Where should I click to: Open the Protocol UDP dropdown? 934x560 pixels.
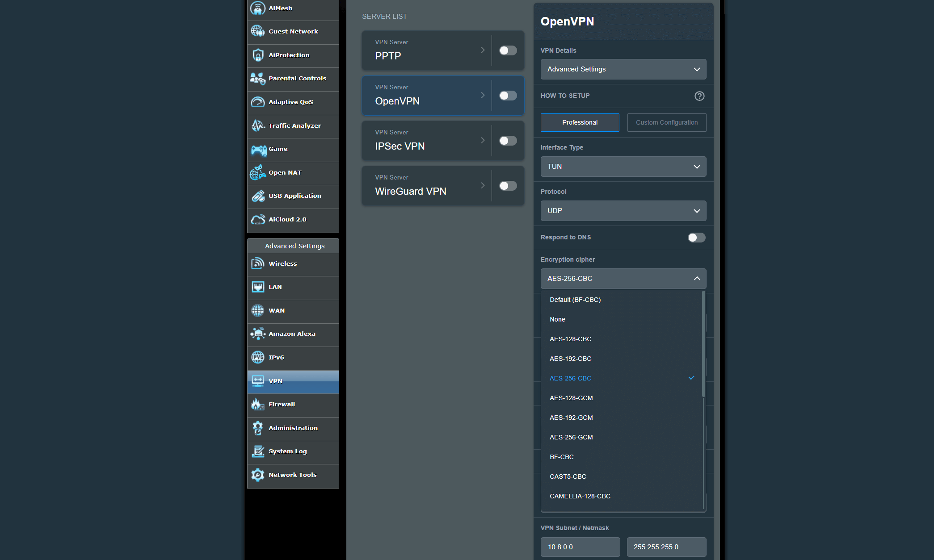(623, 211)
